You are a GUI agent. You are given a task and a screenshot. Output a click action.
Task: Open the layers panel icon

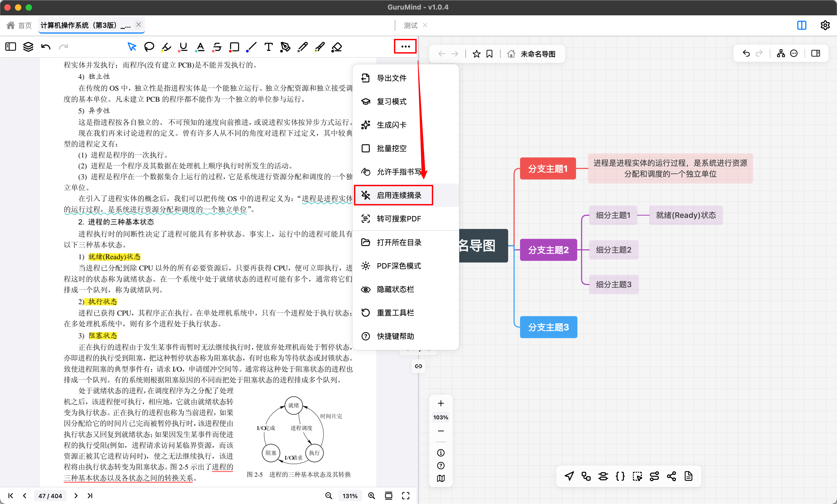(x=28, y=46)
